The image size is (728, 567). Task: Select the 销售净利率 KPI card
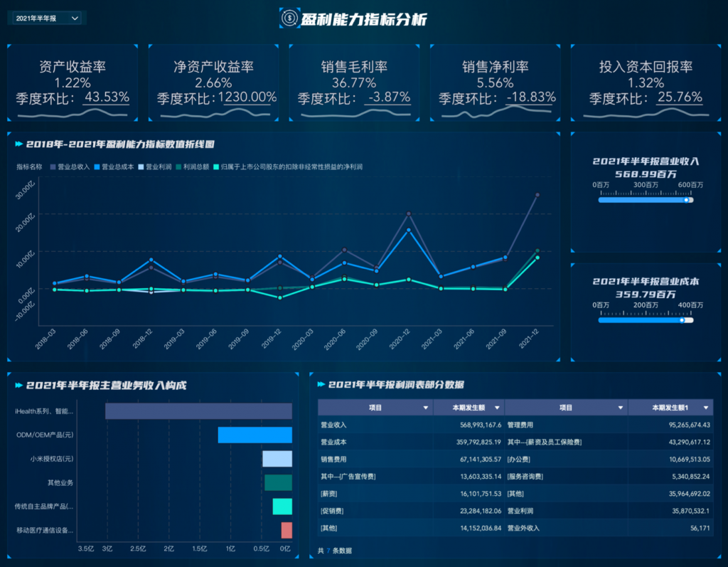(496, 83)
